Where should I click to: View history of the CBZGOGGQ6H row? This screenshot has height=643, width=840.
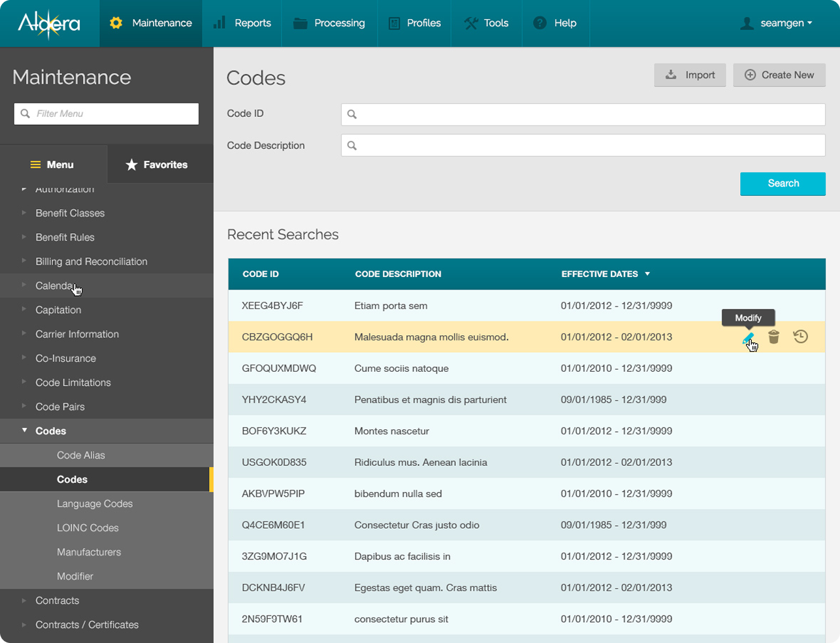tap(801, 337)
